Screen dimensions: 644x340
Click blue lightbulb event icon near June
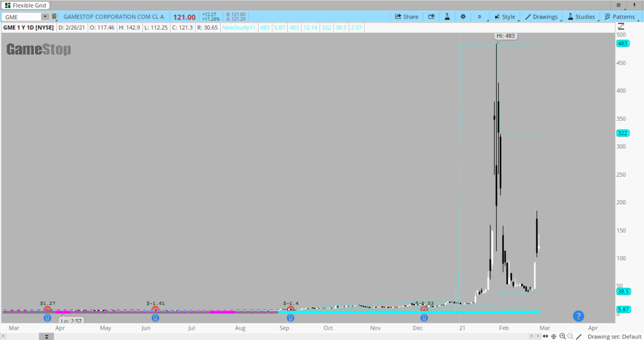click(x=155, y=318)
